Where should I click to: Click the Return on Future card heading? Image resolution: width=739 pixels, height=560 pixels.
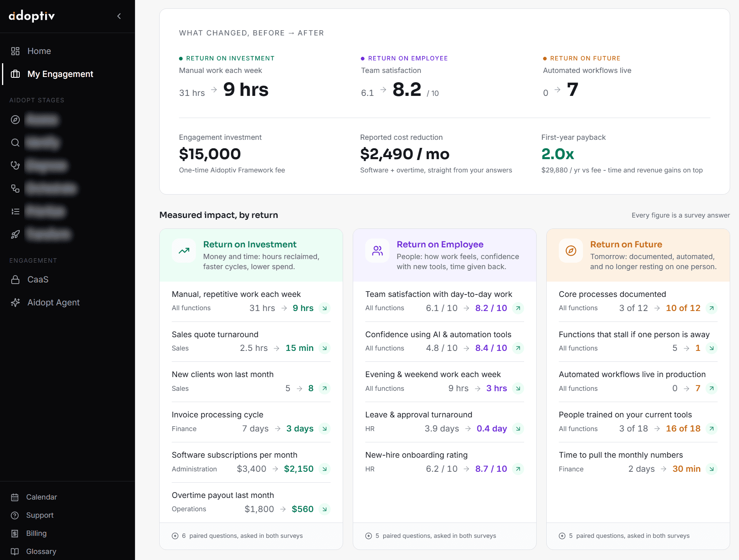click(x=626, y=245)
